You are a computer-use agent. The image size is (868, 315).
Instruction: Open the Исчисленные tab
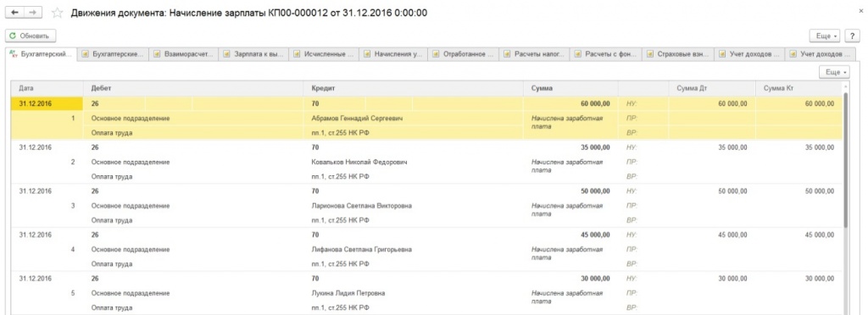coord(324,54)
